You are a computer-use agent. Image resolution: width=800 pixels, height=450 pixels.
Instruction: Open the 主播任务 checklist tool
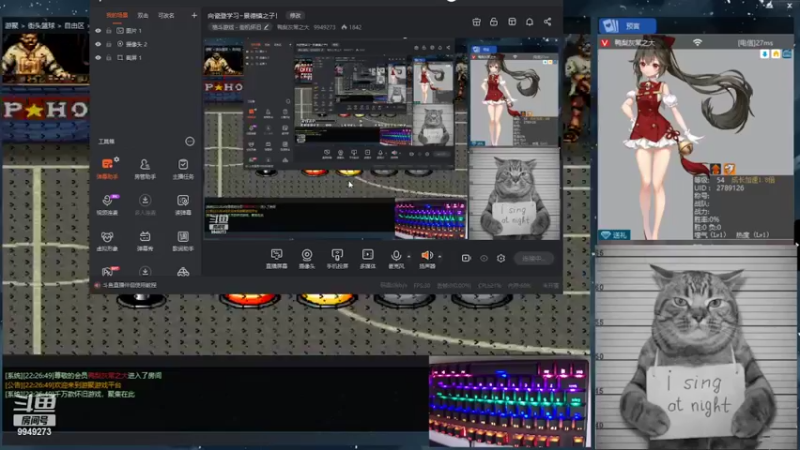click(183, 168)
